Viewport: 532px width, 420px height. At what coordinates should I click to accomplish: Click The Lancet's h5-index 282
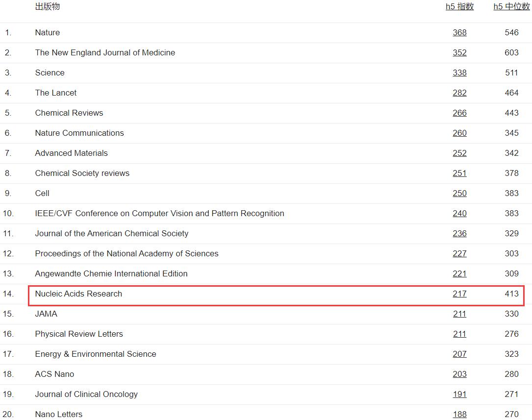tap(459, 93)
